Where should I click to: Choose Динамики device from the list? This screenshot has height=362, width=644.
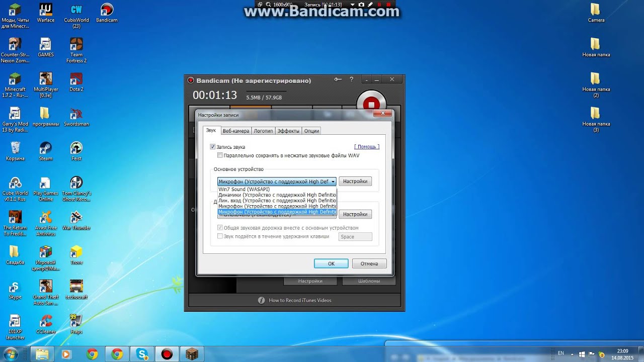point(277,195)
